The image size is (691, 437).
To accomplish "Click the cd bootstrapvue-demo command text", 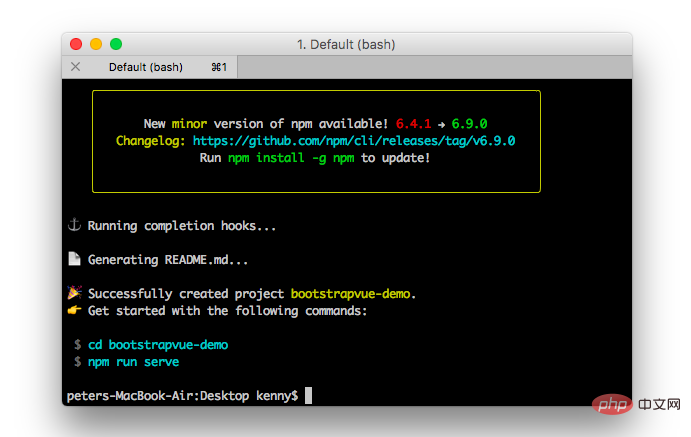I will tap(158, 344).
